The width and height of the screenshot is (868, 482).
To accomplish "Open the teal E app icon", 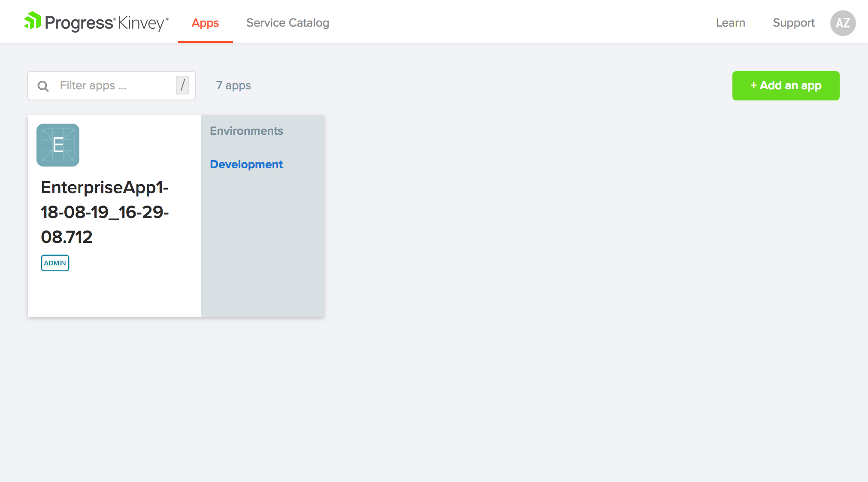I will (58, 145).
